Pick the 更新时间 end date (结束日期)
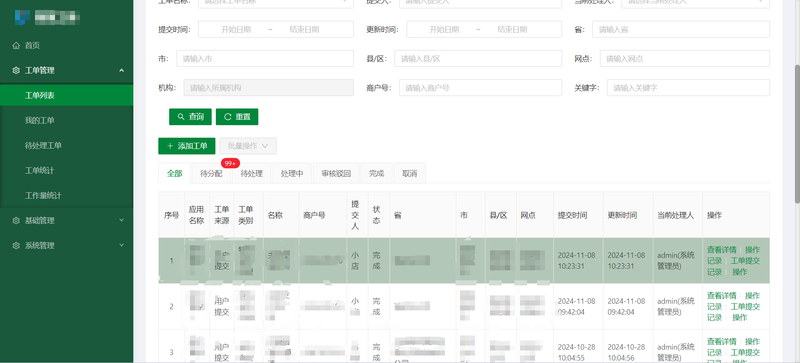 click(512, 30)
